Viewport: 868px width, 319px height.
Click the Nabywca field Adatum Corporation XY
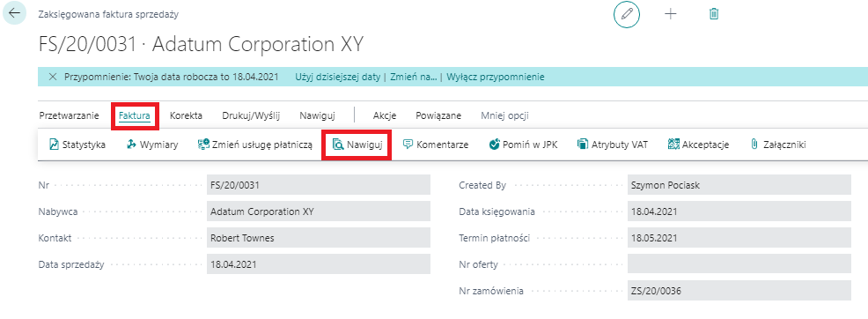[319, 211]
